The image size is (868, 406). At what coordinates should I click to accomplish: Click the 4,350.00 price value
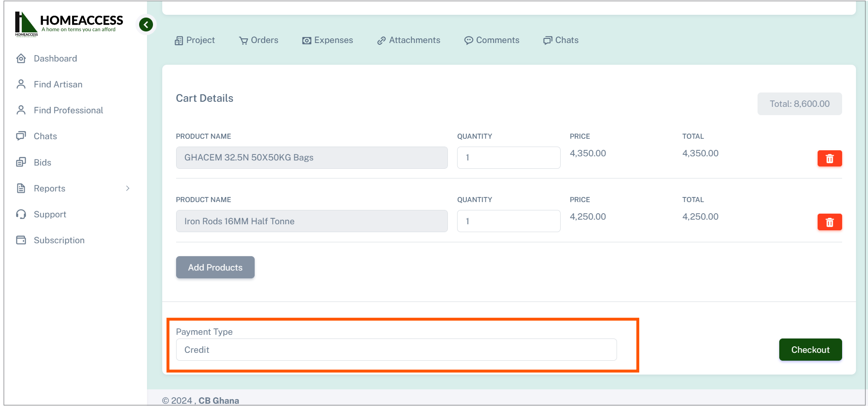click(588, 153)
